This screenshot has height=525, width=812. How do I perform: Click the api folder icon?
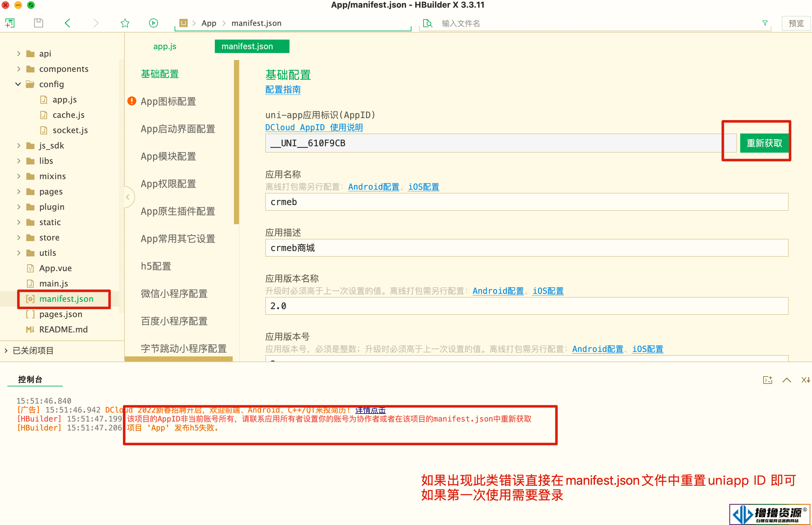click(31, 54)
